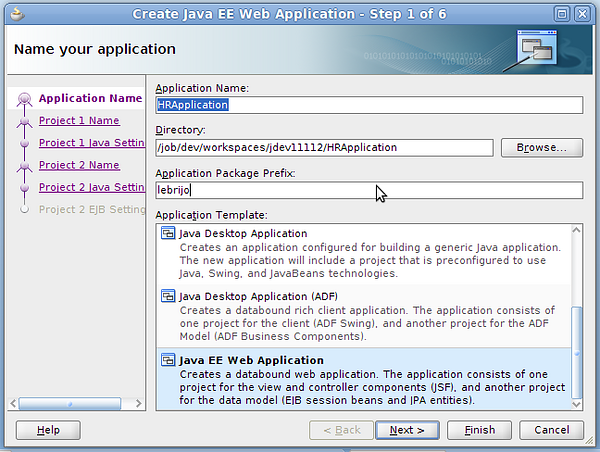Click the Application Name step bullet icon
The width and height of the screenshot is (600, 452).
(x=25, y=99)
